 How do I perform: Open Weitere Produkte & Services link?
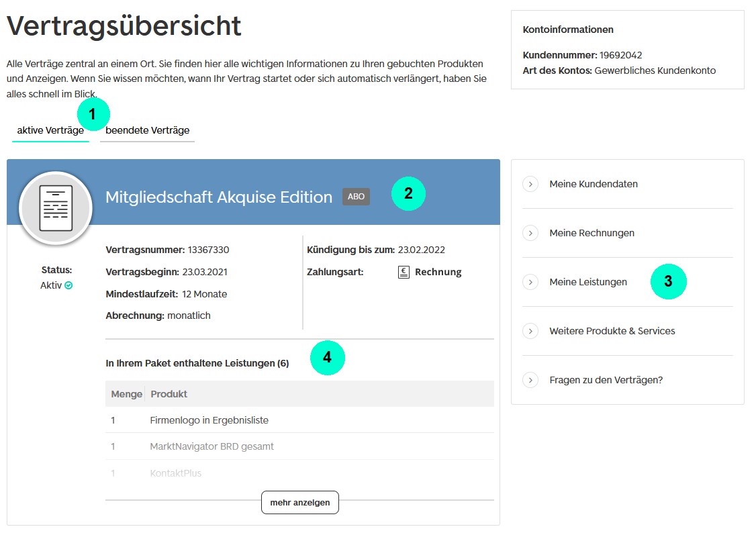[x=612, y=331]
